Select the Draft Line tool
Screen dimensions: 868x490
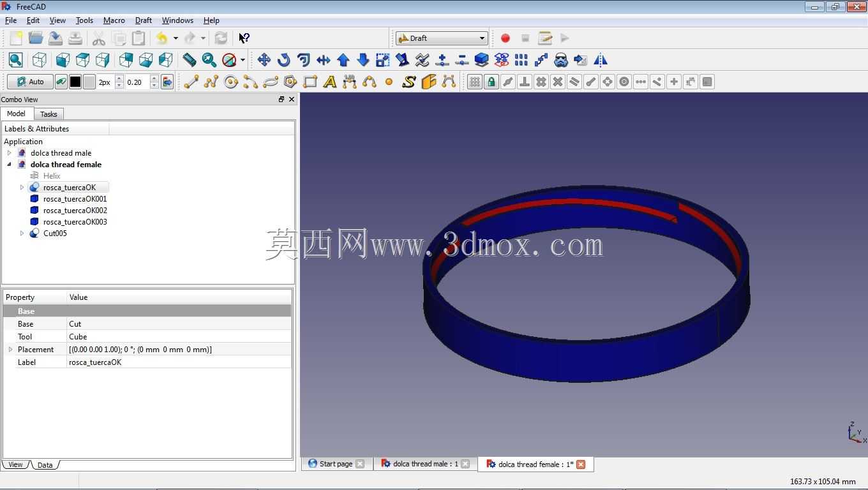tap(191, 82)
